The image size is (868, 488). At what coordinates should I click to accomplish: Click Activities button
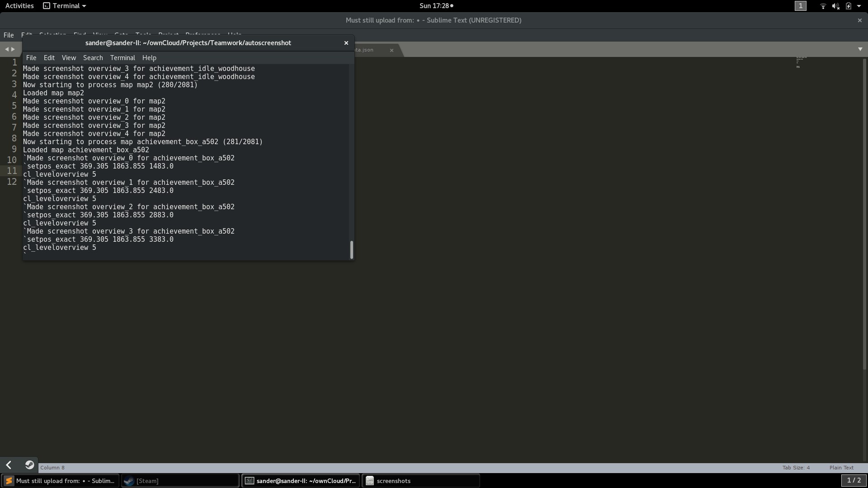click(x=19, y=6)
